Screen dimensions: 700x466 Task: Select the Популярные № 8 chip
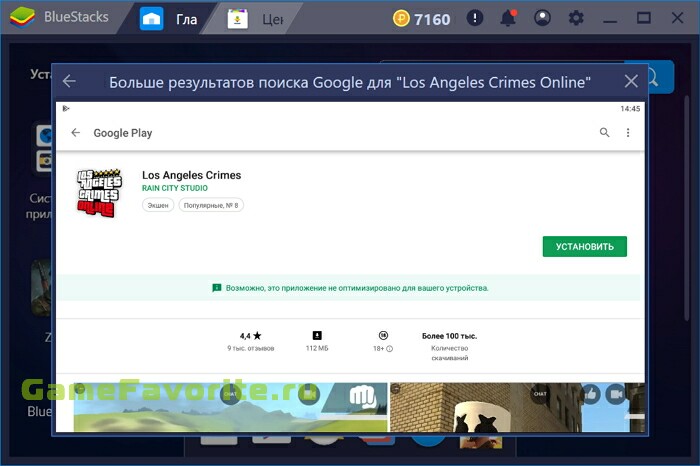point(211,205)
